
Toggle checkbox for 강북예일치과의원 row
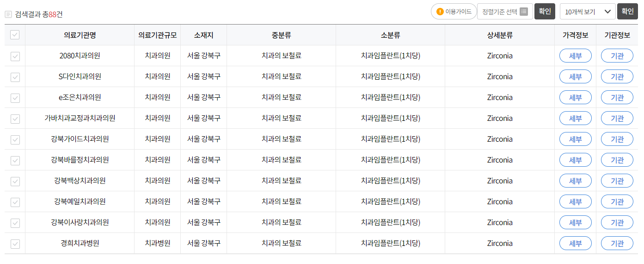click(x=15, y=202)
